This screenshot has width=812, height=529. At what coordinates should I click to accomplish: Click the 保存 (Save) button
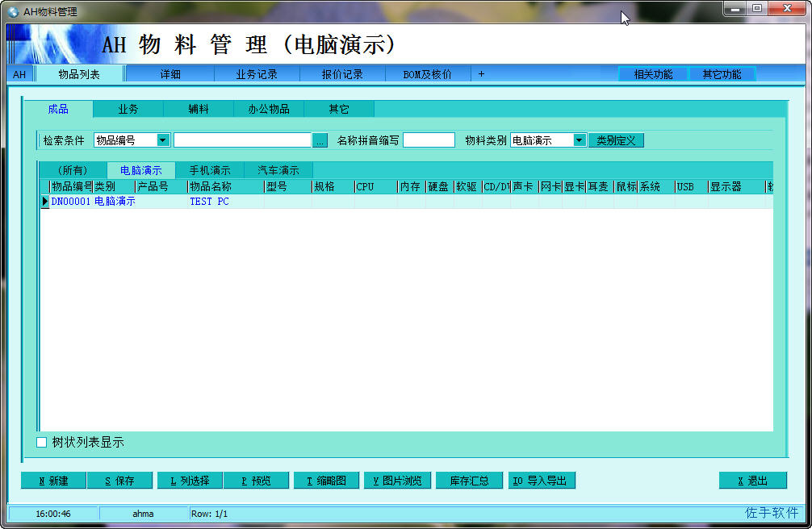click(x=119, y=480)
